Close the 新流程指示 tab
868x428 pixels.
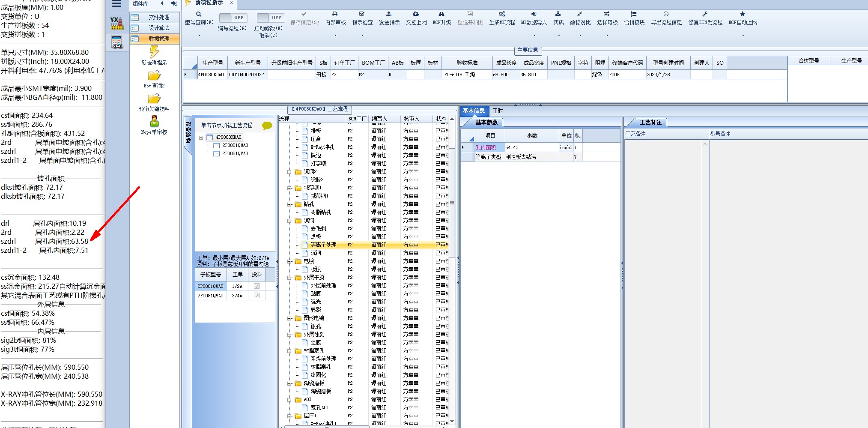231,3
